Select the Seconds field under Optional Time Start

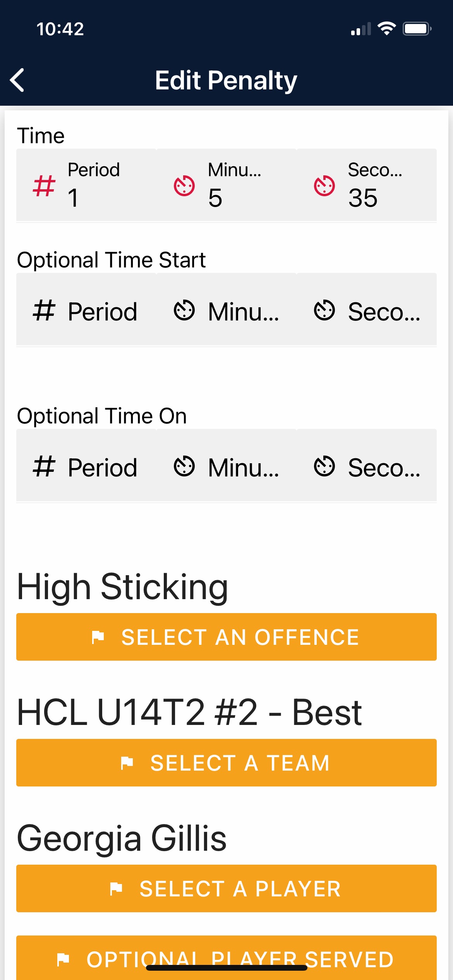pyautogui.click(x=367, y=310)
